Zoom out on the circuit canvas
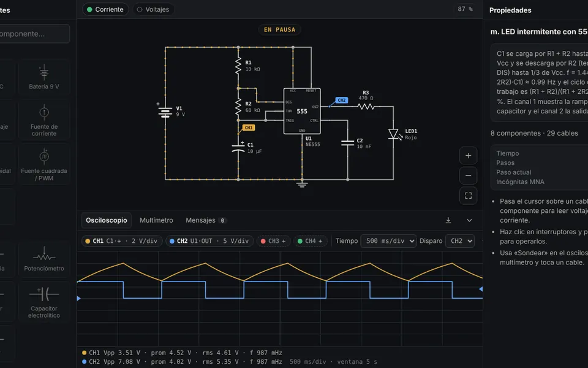This screenshot has width=588, height=368. tap(468, 175)
